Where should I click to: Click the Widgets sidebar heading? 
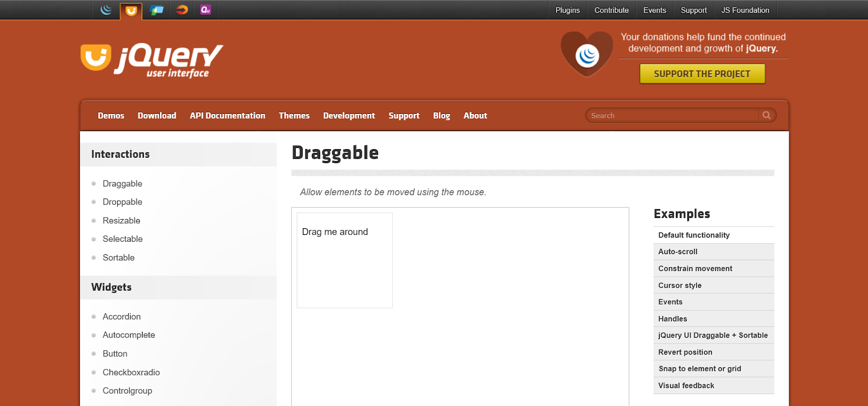(x=111, y=287)
